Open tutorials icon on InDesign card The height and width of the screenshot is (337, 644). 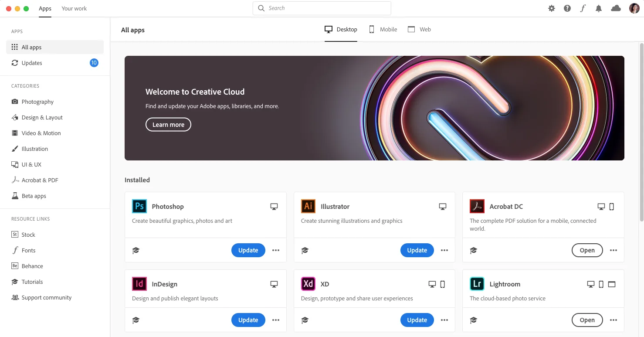136,320
